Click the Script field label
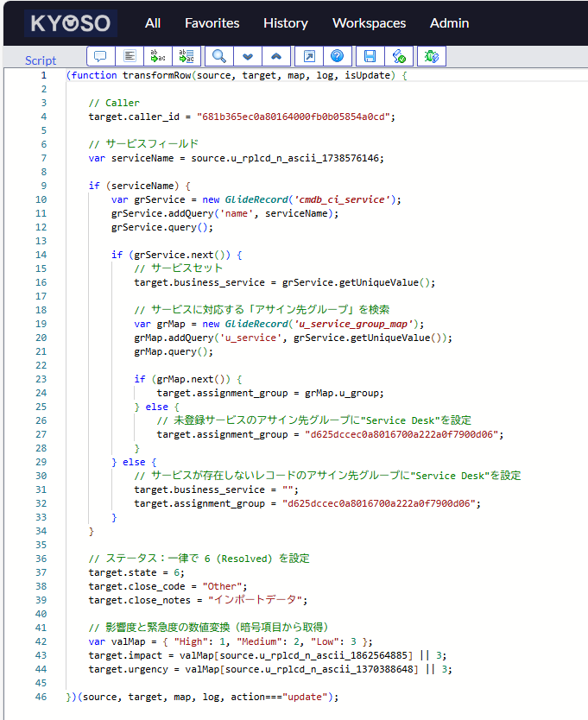 [41, 60]
